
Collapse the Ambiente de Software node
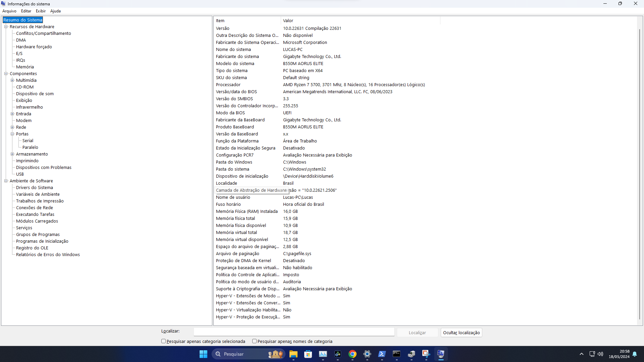click(6, 181)
